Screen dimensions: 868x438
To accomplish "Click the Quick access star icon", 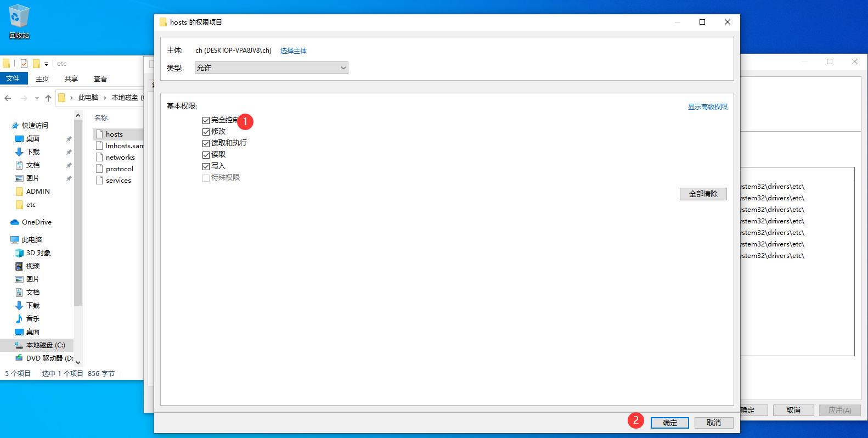I will (15, 126).
